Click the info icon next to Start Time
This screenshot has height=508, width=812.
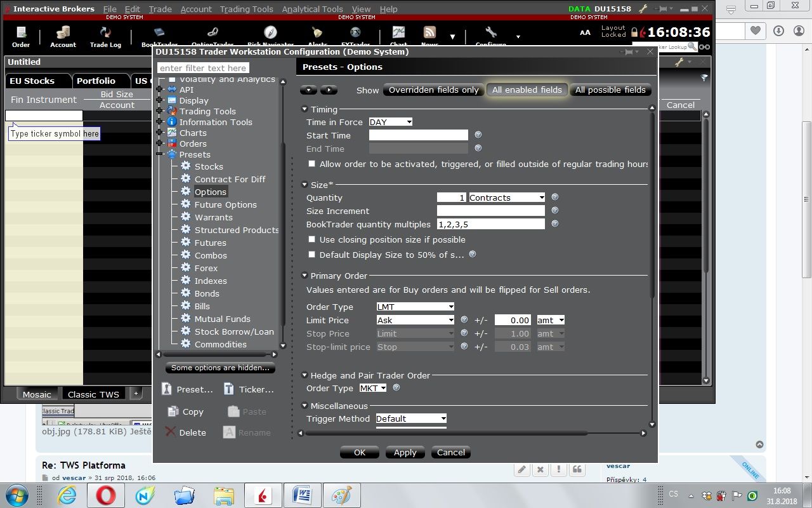pos(478,135)
